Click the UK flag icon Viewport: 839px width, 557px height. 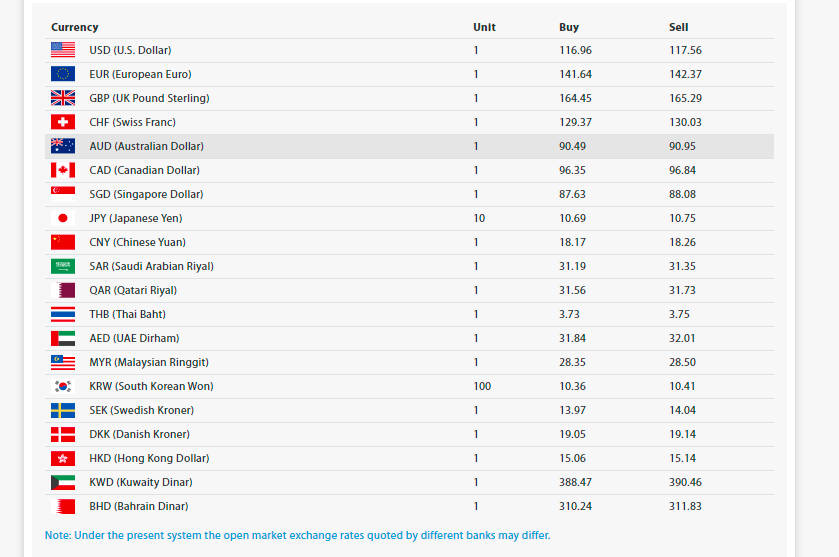(x=63, y=98)
